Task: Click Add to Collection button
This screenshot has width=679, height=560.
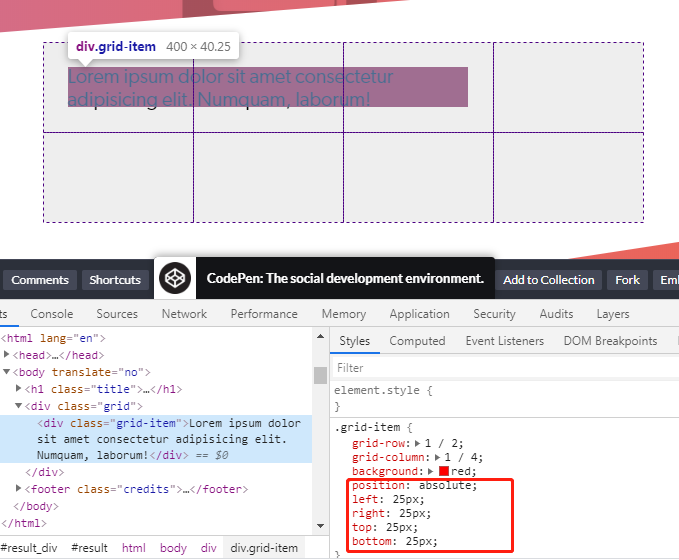Action: pyautogui.click(x=548, y=280)
